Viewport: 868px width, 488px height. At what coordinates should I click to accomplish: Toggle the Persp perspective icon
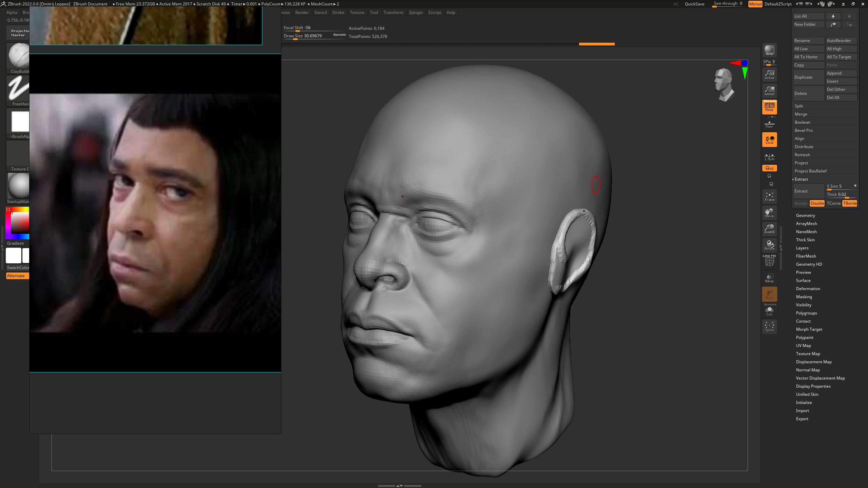(769, 107)
